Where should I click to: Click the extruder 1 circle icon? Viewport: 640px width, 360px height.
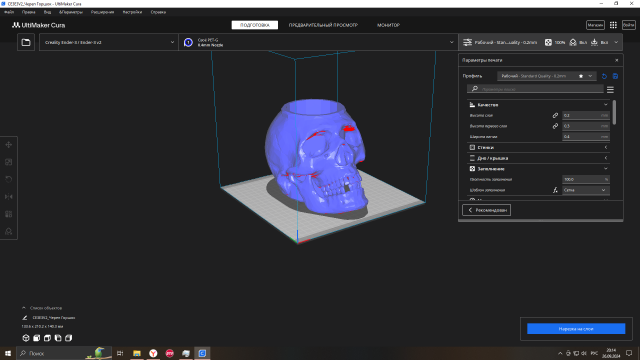click(188, 42)
